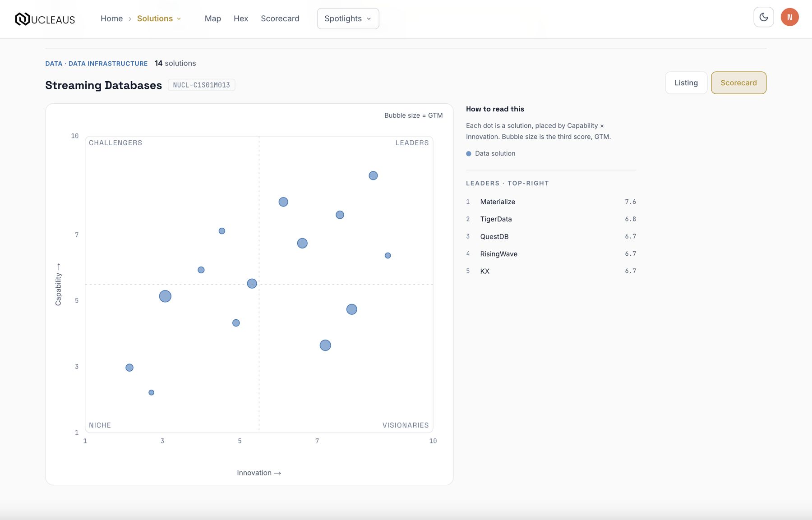
Task: Click the LEADERS quadrant label
Action: [412, 143]
